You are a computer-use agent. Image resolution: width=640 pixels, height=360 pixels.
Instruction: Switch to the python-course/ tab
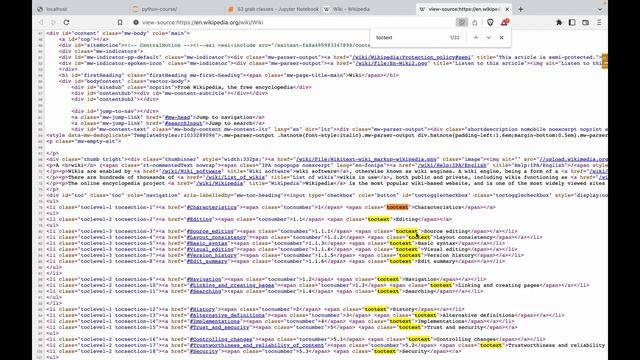tap(176, 9)
